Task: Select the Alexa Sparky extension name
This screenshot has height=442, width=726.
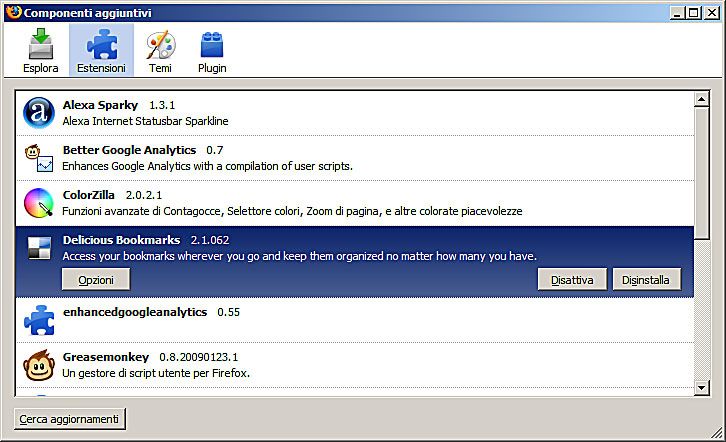Action: click(100, 105)
